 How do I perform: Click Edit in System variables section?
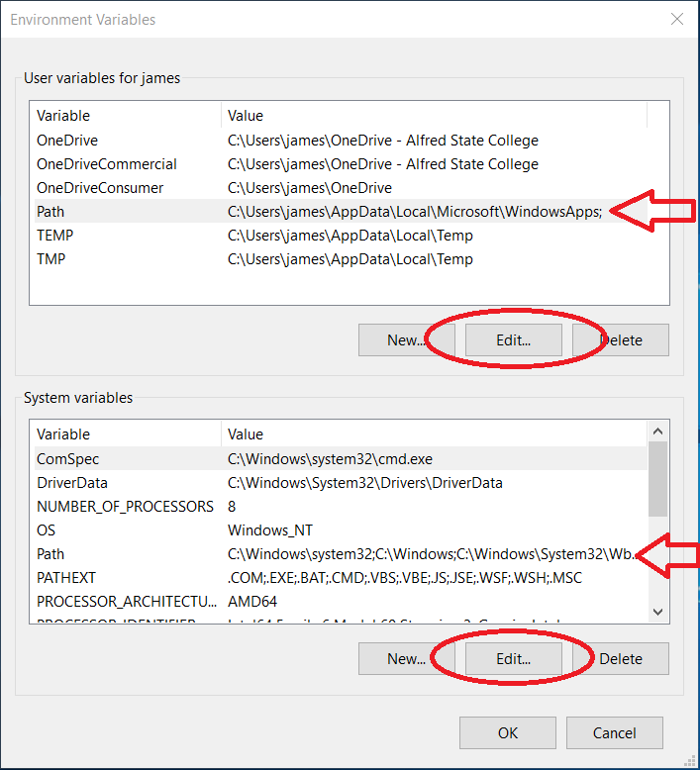pos(513,658)
